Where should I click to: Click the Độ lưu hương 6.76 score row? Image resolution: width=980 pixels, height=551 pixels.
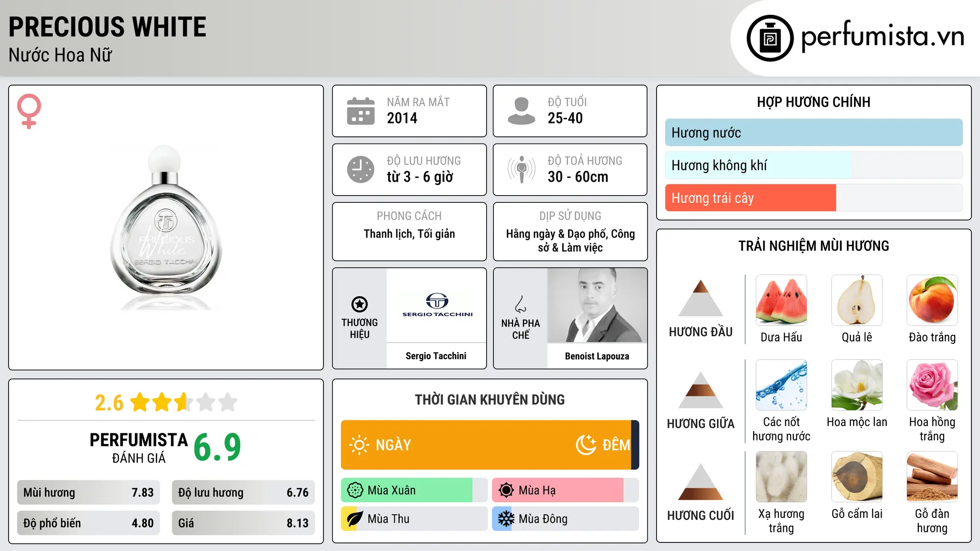(244, 493)
